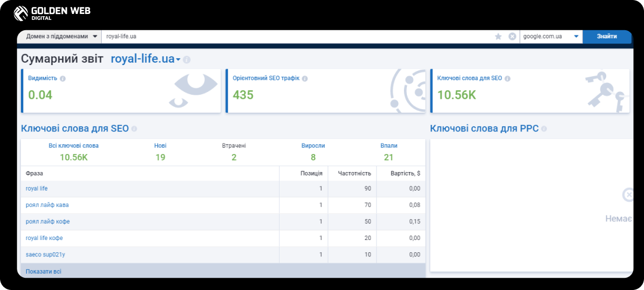Click the 'Позиція' column header
Image resolution: width=644 pixels, height=290 pixels.
tap(312, 174)
